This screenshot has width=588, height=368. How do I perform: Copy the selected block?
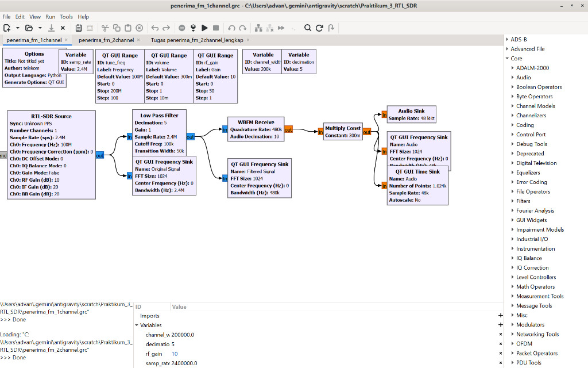click(117, 28)
